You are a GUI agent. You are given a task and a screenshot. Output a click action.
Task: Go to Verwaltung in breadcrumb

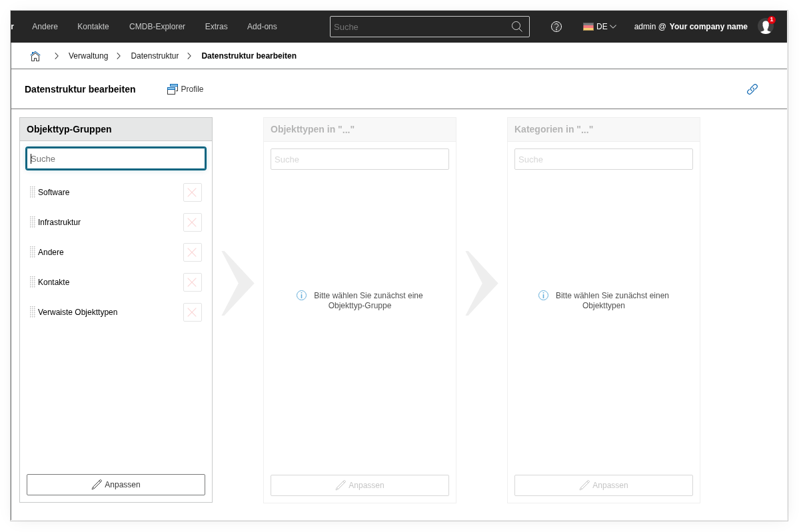pos(88,56)
